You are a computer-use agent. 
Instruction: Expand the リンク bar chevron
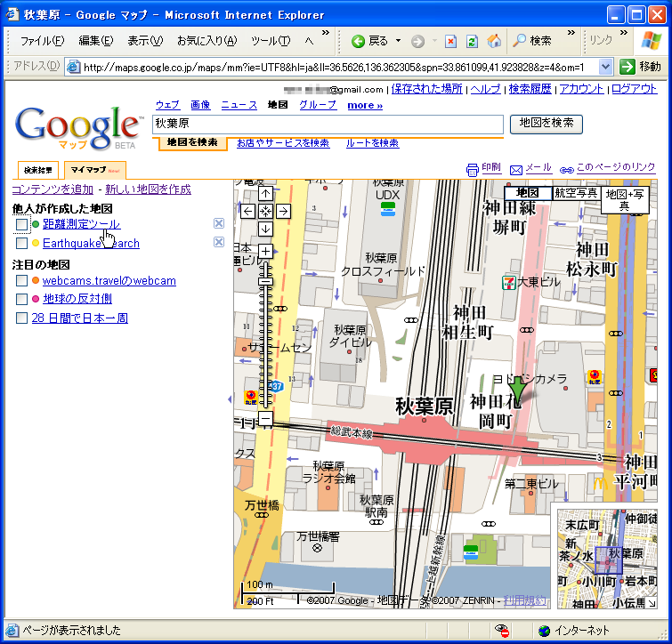point(624,33)
